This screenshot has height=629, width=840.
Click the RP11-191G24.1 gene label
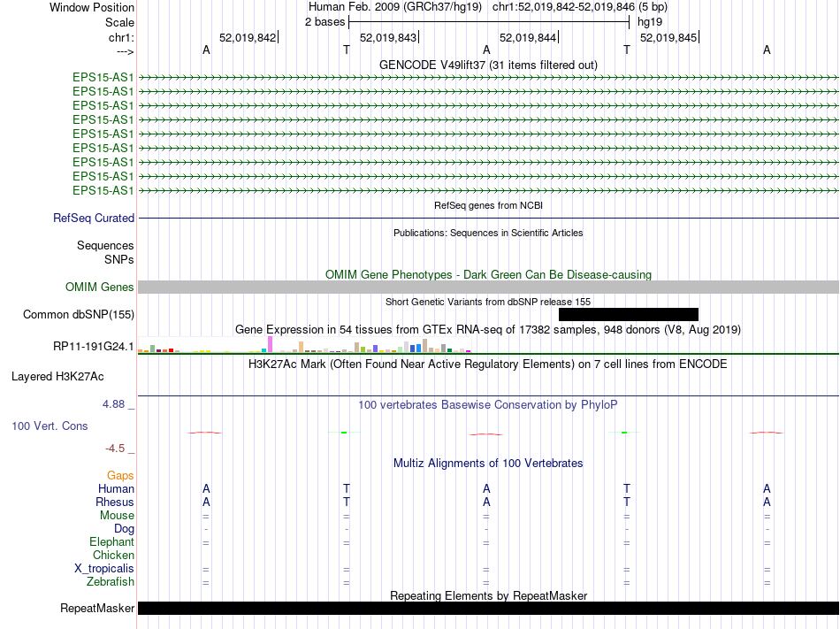coord(93,347)
